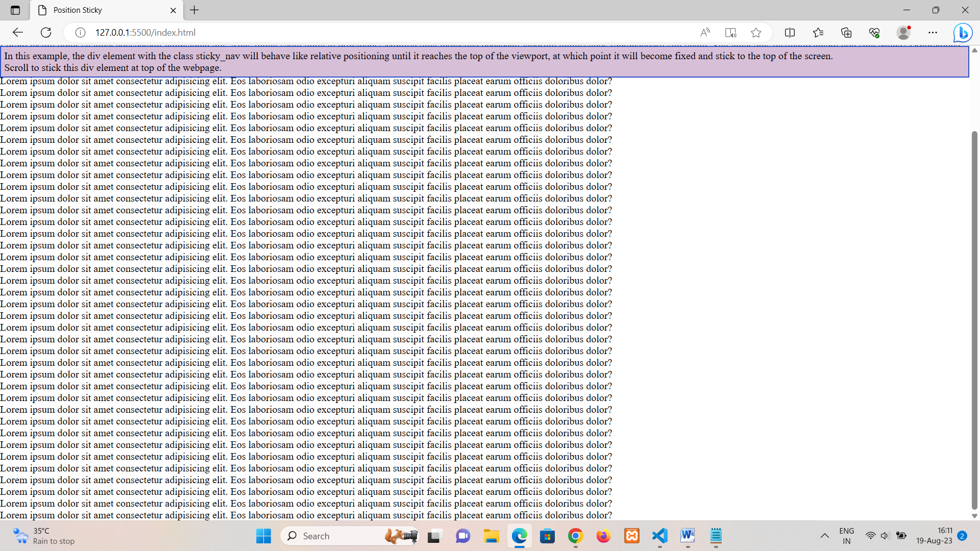Image resolution: width=980 pixels, height=551 pixels.
Task: Restore down the browser window
Action: [936, 10]
